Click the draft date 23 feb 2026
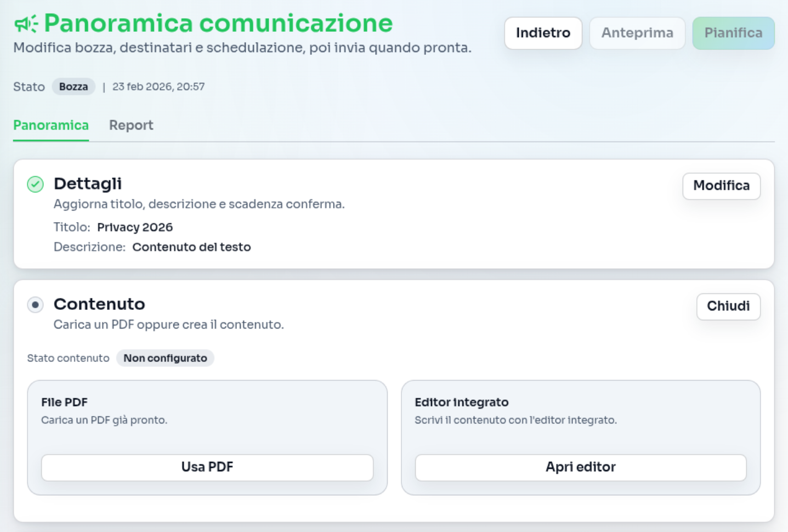 point(158,87)
